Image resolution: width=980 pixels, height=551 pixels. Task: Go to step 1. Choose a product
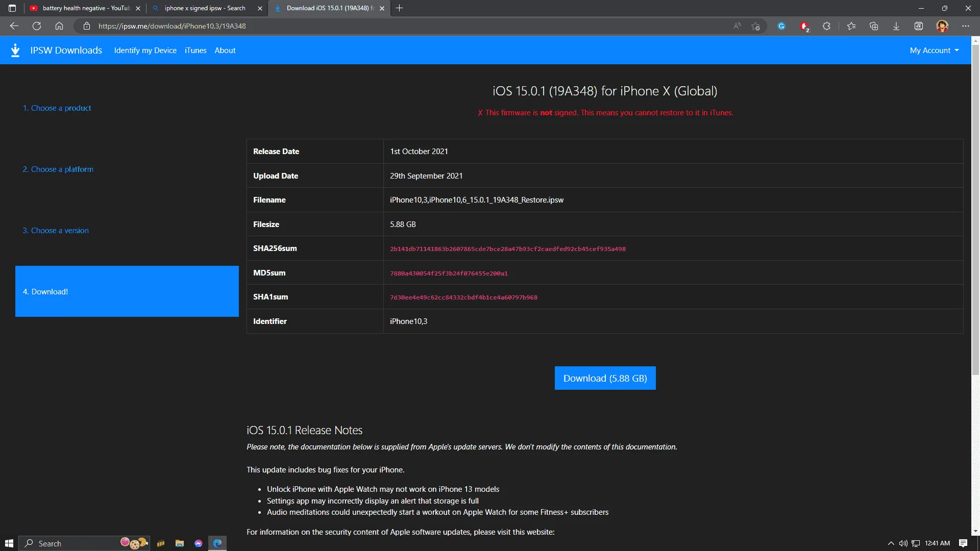tap(57, 108)
